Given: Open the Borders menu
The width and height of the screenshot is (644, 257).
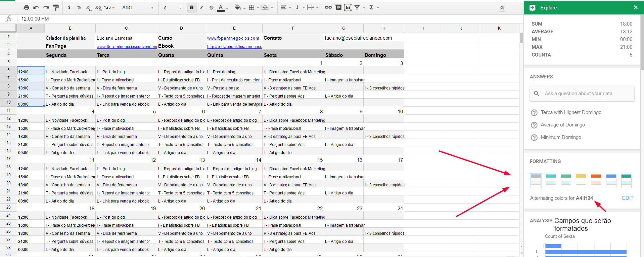Looking at the screenshot, I should pyautogui.click(x=254, y=7).
